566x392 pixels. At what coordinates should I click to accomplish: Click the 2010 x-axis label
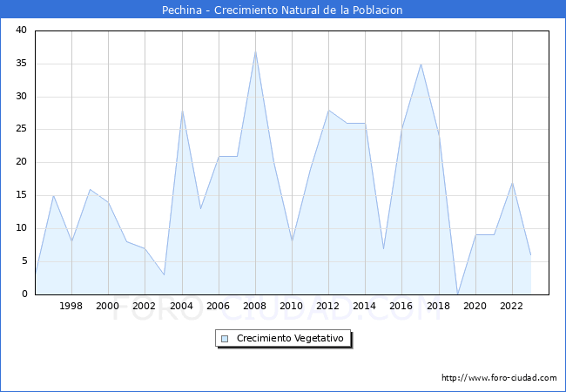[x=292, y=306]
